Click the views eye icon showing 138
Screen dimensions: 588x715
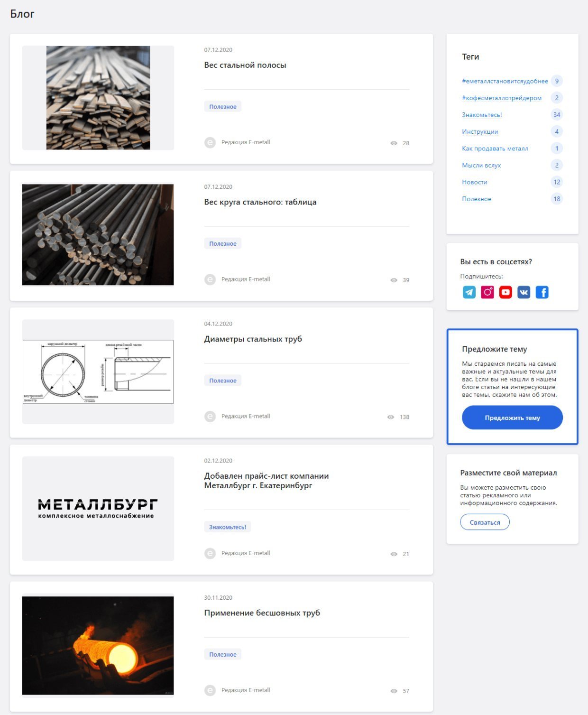pos(391,417)
